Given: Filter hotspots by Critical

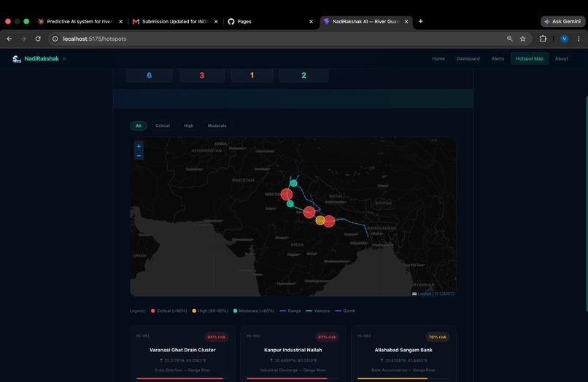Looking at the screenshot, I should coord(163,125).
